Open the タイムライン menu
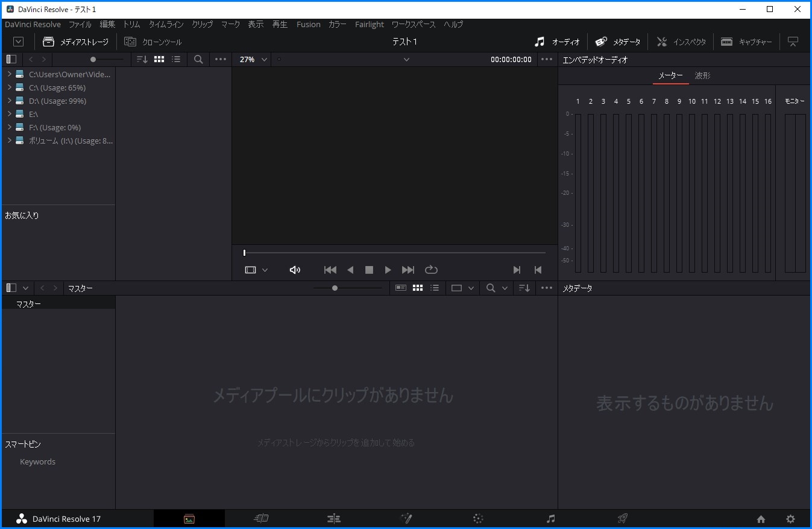The height and width of the screenshot is (529, 812). 166,25
